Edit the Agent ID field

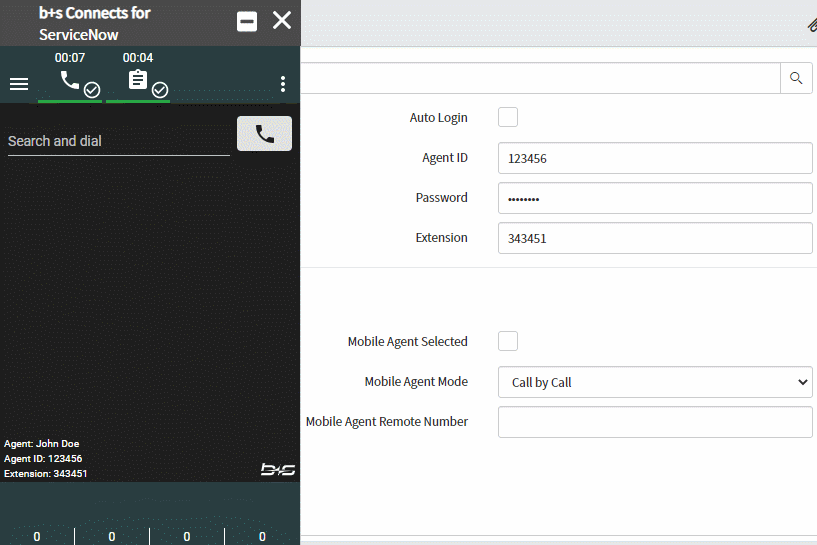click(655, 158)
